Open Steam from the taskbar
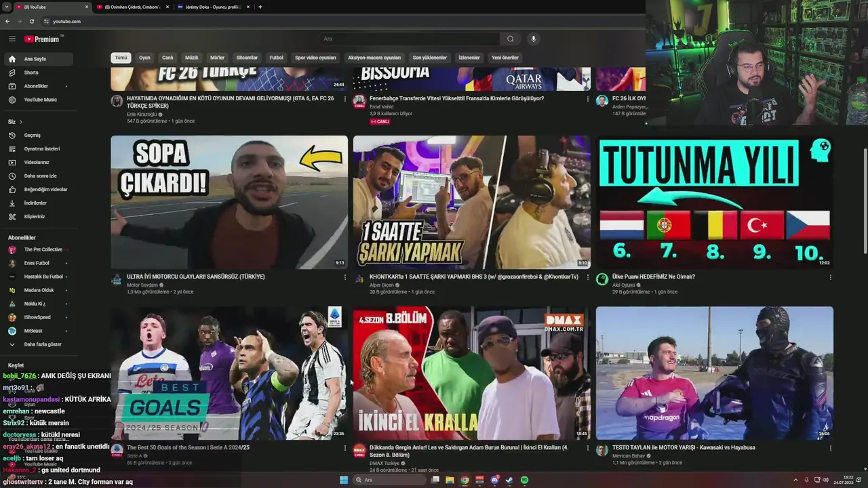Viewport: 868px width, 488px height. [509, 480]
